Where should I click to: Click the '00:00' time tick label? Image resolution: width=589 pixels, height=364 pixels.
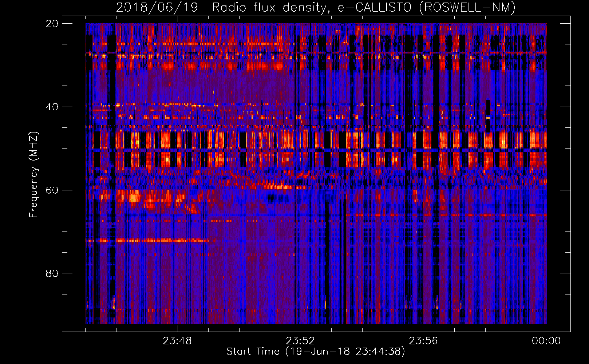tap(546, 341)
